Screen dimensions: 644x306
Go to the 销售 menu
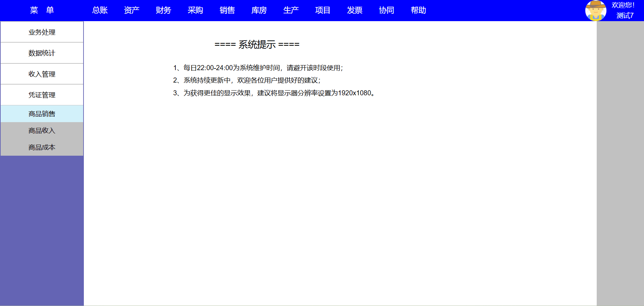tap(227, 10)
